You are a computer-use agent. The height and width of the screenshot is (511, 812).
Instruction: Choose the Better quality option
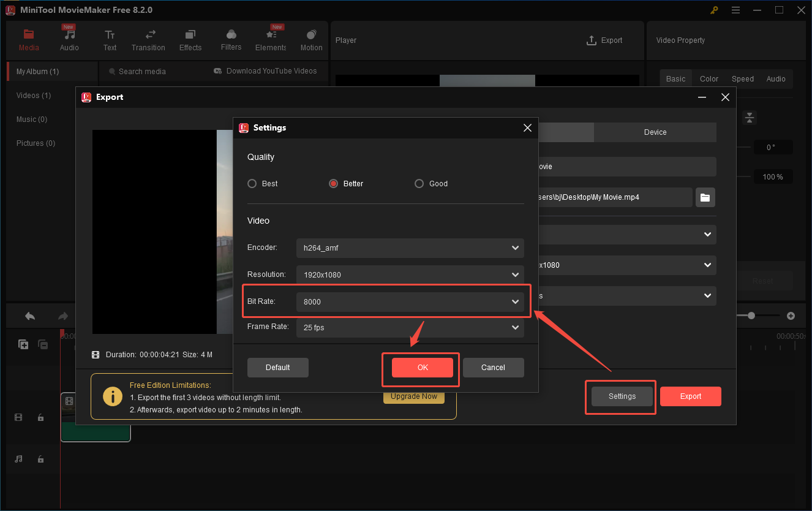coord(333,183)
